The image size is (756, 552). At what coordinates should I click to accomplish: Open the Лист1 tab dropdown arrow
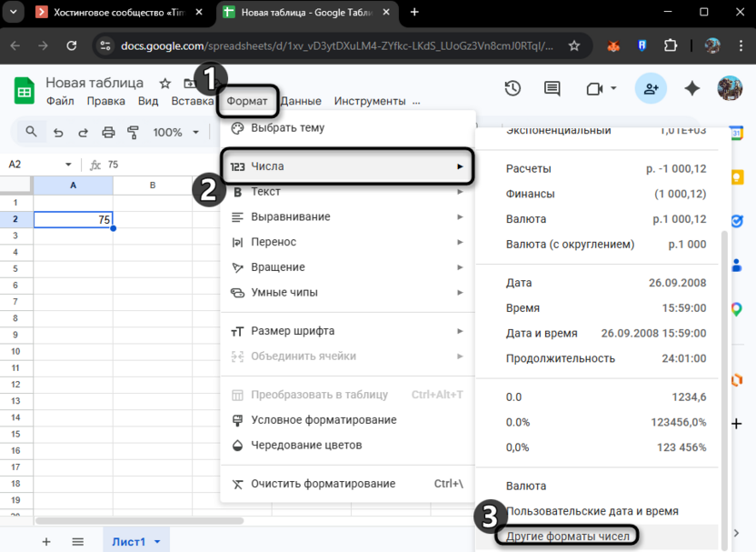point(157,542)
